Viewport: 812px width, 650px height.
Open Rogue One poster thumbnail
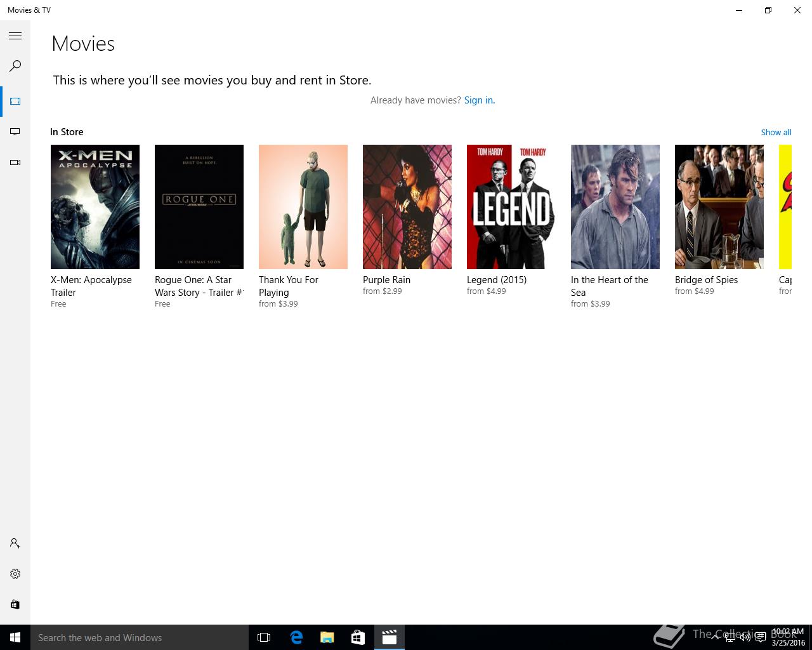199,207
